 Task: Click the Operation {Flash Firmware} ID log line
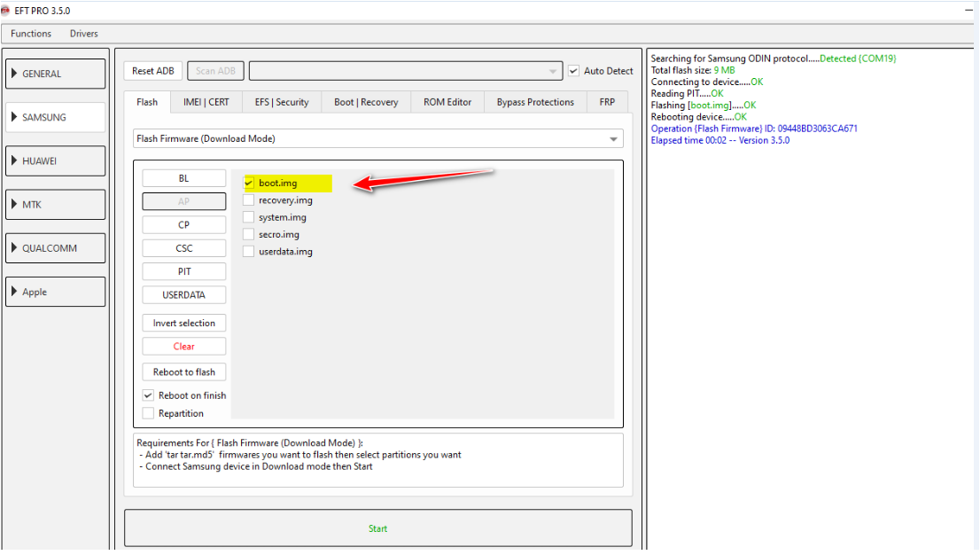click(754, 129)
